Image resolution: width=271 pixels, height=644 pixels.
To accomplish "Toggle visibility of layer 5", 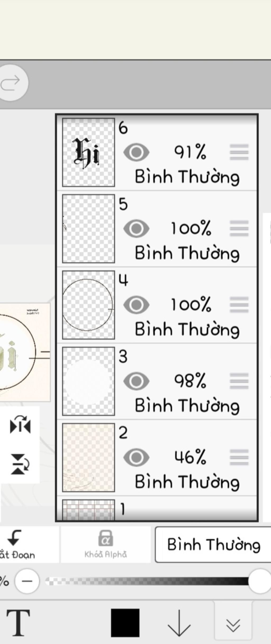I will pyautogui.click(x=136, y=228).
